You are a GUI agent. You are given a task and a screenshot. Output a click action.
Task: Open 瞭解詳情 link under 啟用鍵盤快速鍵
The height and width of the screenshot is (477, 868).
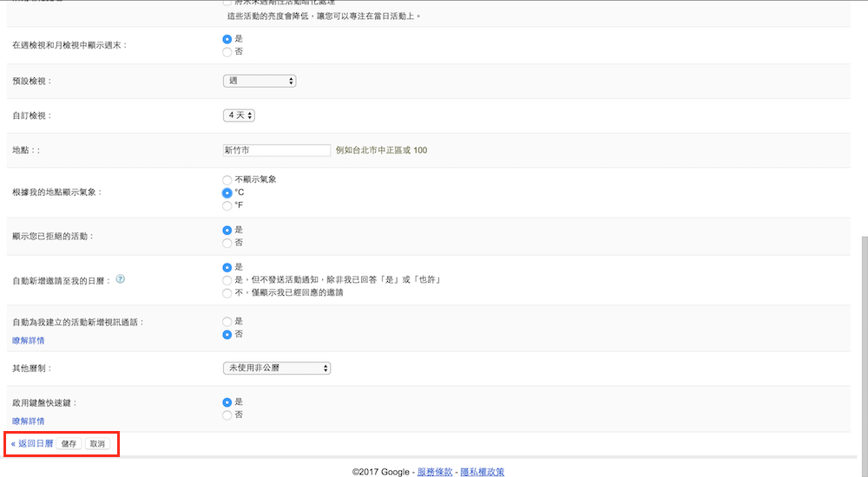[29, 421]
